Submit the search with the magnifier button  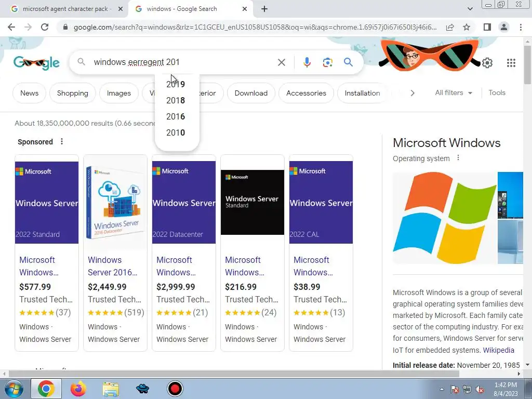[x=348, y=62]
